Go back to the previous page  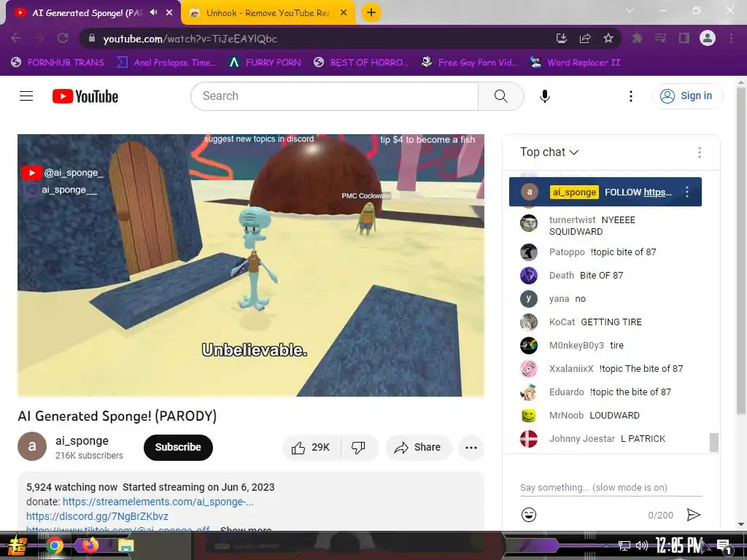click(x=16, y=38)
